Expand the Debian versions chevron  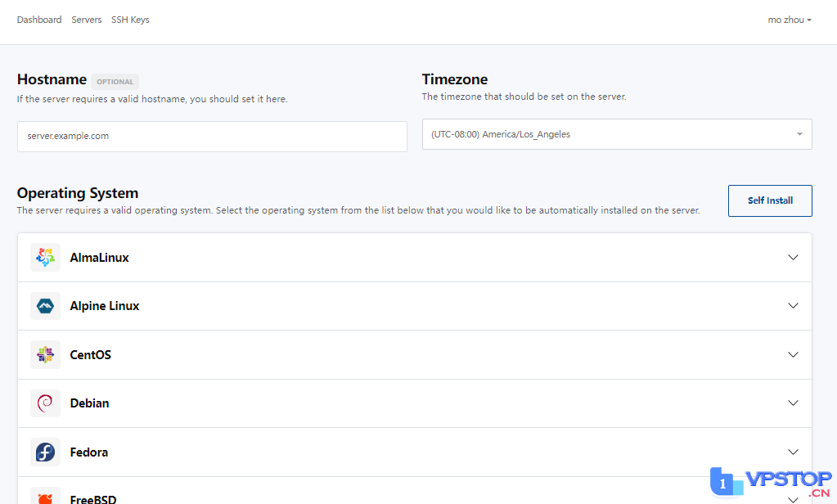pyautogui.click(x=794, y=403)
